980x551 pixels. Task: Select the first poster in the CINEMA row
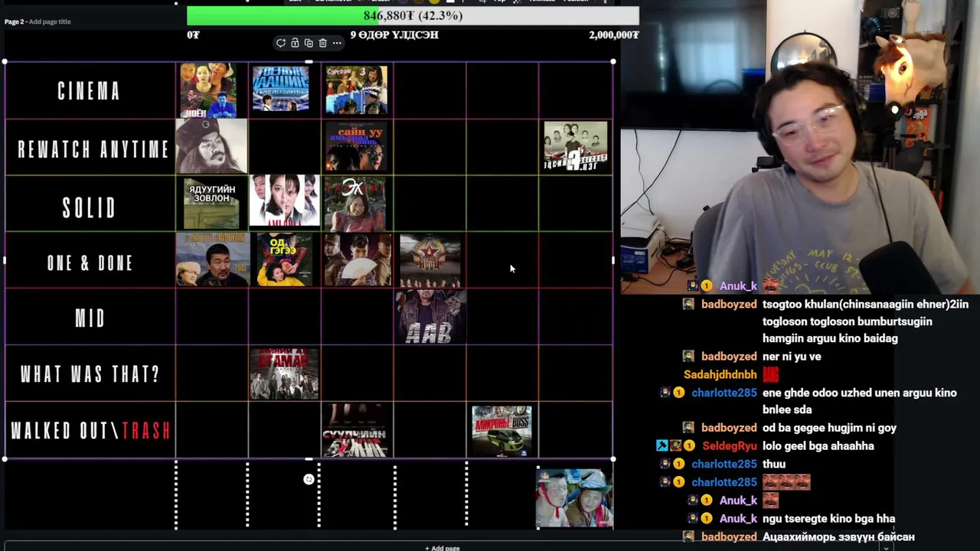click(x=208, y=90)
